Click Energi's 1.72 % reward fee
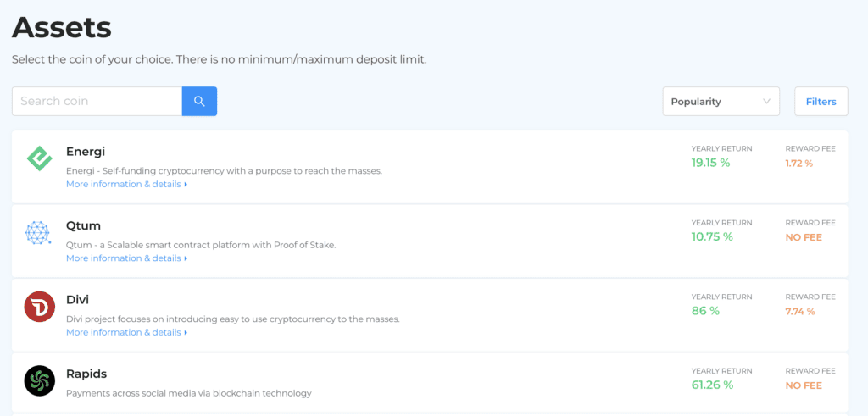This screenshot has height=416, width=868. 798,164
